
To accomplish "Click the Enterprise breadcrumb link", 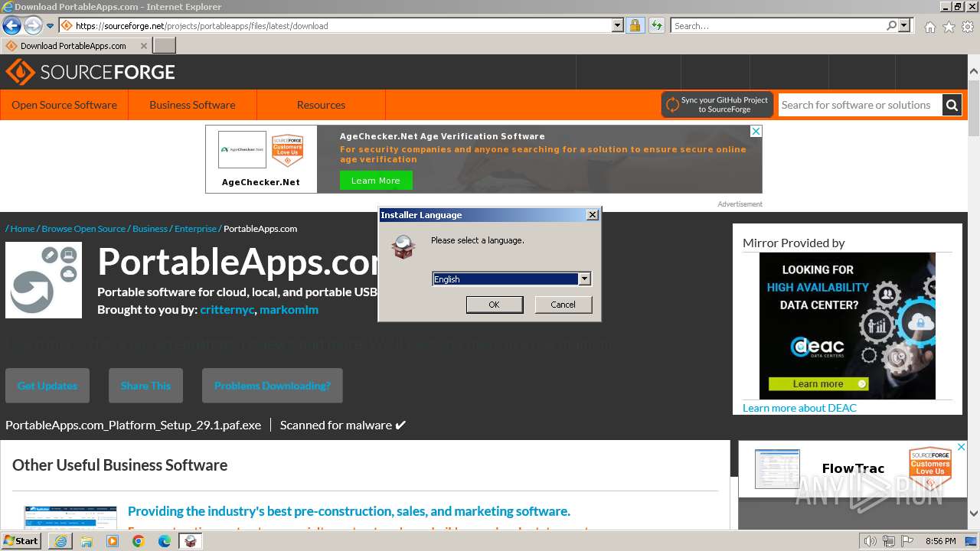I will pyautogui.click(x=195, y=229).
